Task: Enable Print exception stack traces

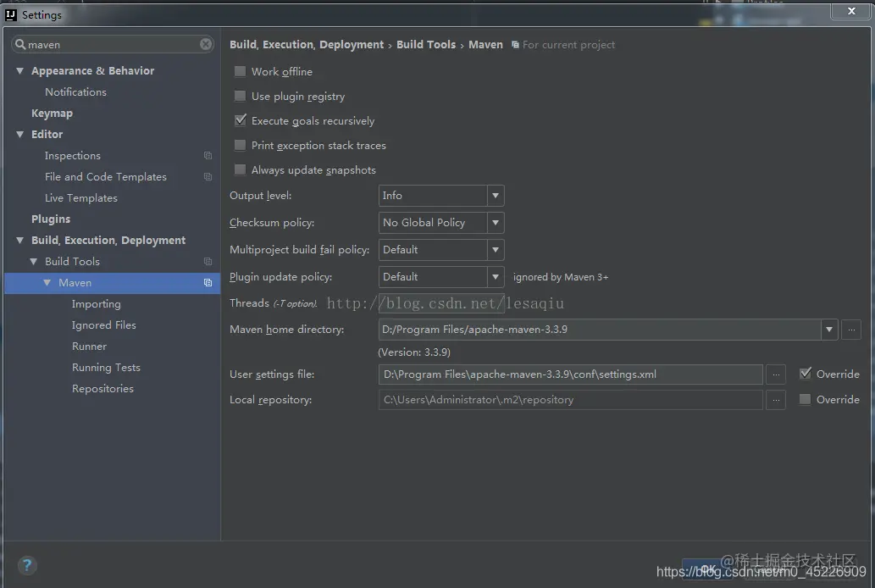Action: (x=240, y=145)
